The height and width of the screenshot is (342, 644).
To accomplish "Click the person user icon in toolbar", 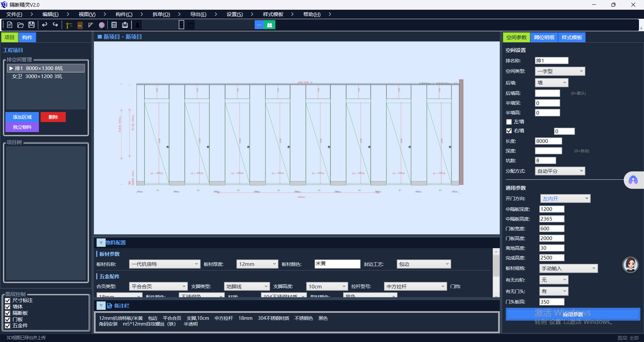I will click(138, 25).
